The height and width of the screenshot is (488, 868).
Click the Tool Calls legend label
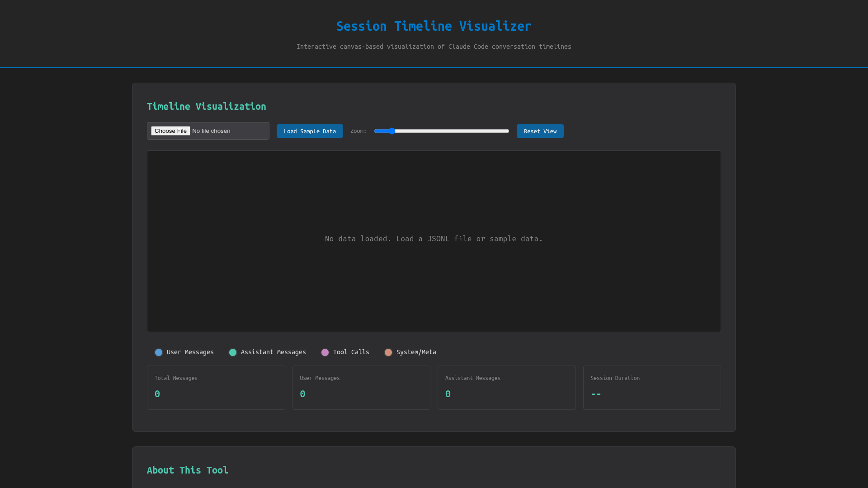pos(351,352)
